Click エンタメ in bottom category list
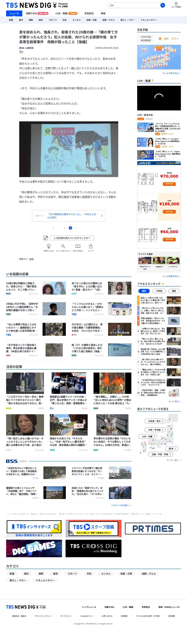This screenshot has height=644, width=187. click(106, 574)
